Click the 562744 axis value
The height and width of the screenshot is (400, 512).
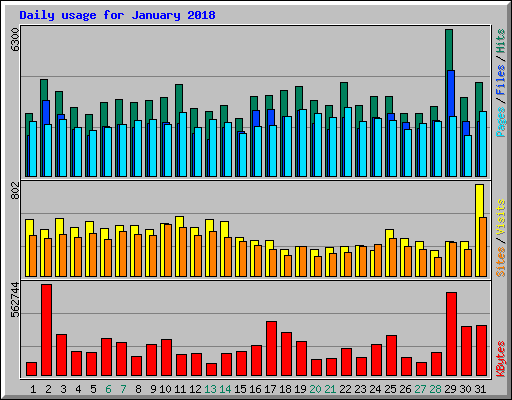(16, 300)
